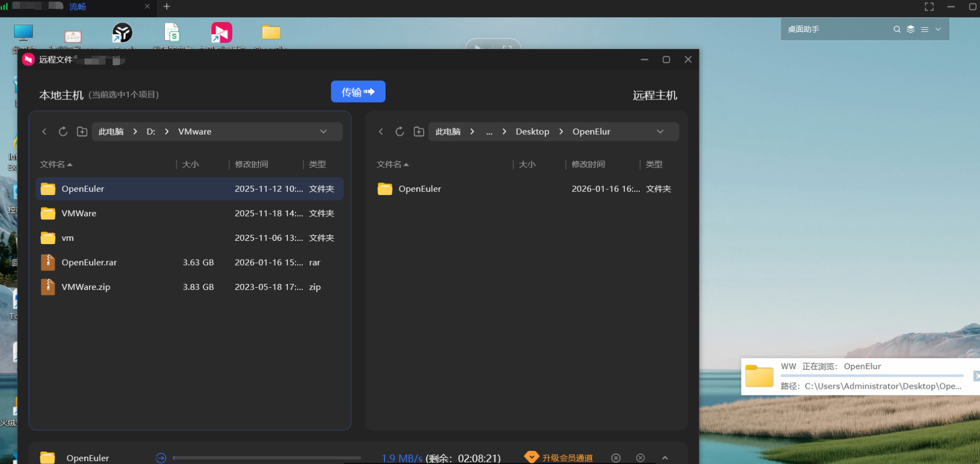Go back in the local host pane

pos(44,131)
